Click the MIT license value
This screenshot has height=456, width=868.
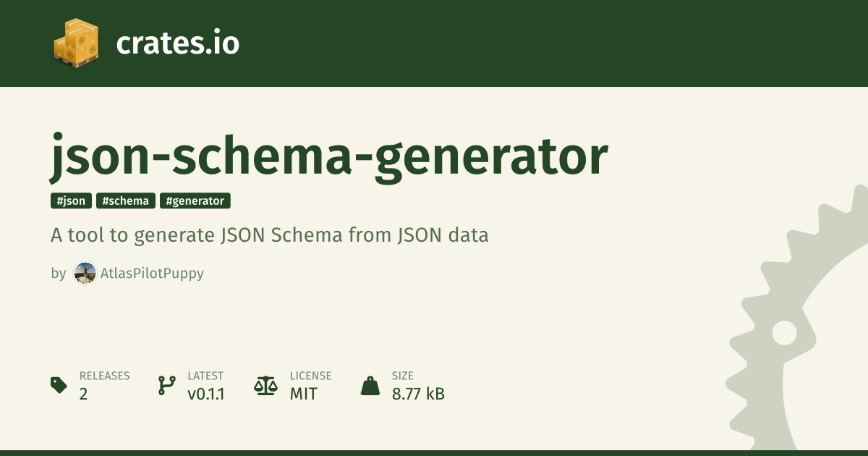303,394
